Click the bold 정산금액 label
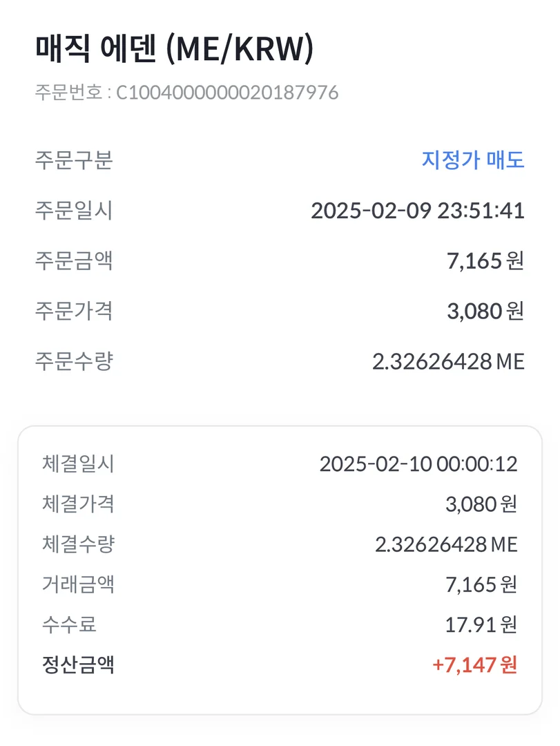 [x=78, y=665]
